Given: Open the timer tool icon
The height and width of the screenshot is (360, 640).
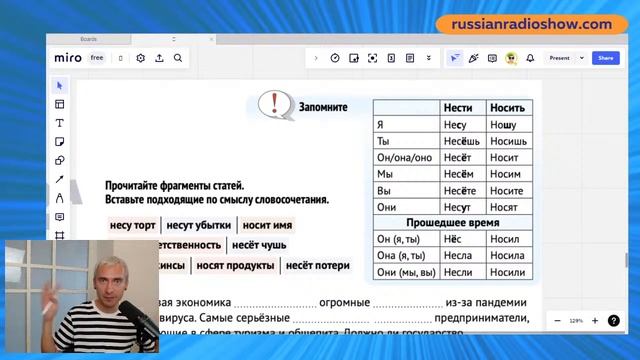Looking at the screenshot, I should [335, 58].
